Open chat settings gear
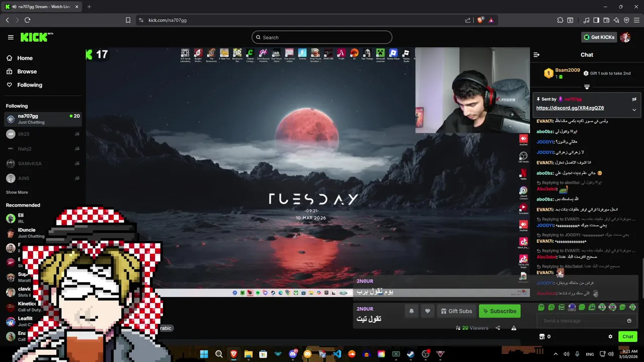Screen dimensions: 644x362 610,337
